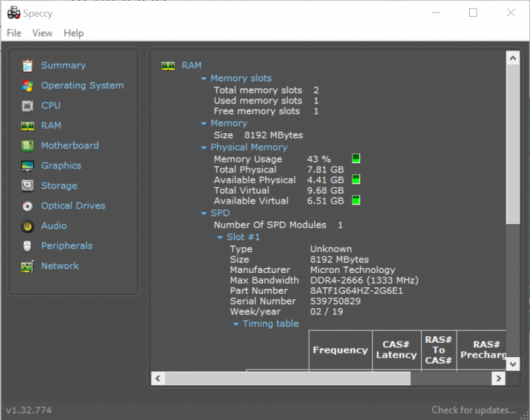This screenshot has height=420, width=530.
Task: Open the View menu
Action: tap(42, 33)
